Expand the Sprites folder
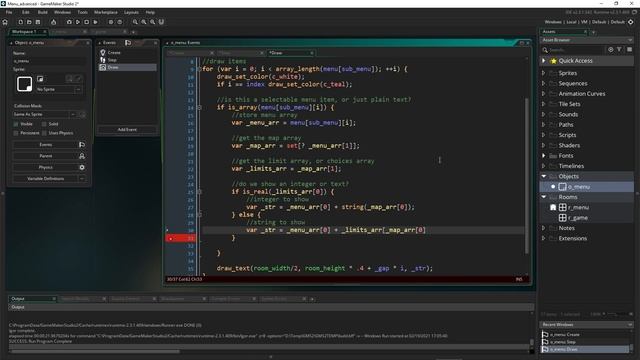 point(543,73)
